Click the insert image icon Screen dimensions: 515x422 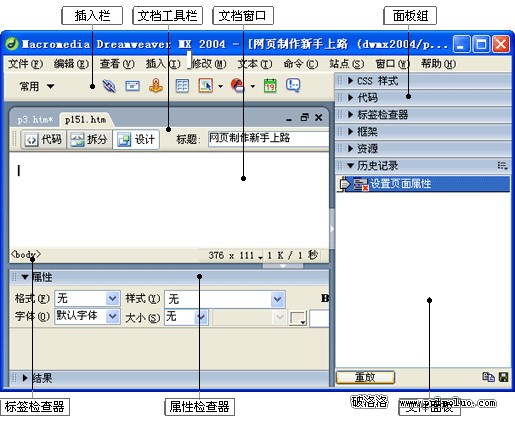[206, 86]
